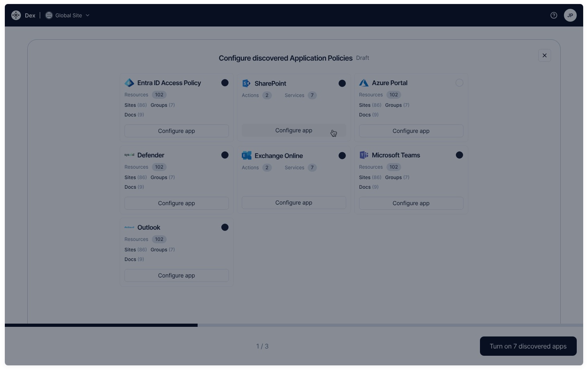Open the JP user avatar
The image size is (588, 371).
coord(570,15)
